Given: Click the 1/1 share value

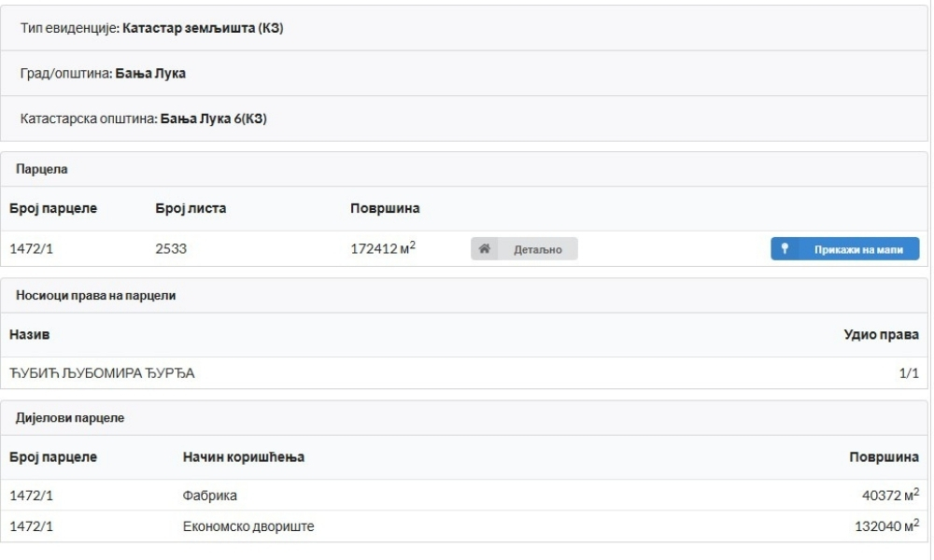Looking at the screenshot, I should click(914, 374).
